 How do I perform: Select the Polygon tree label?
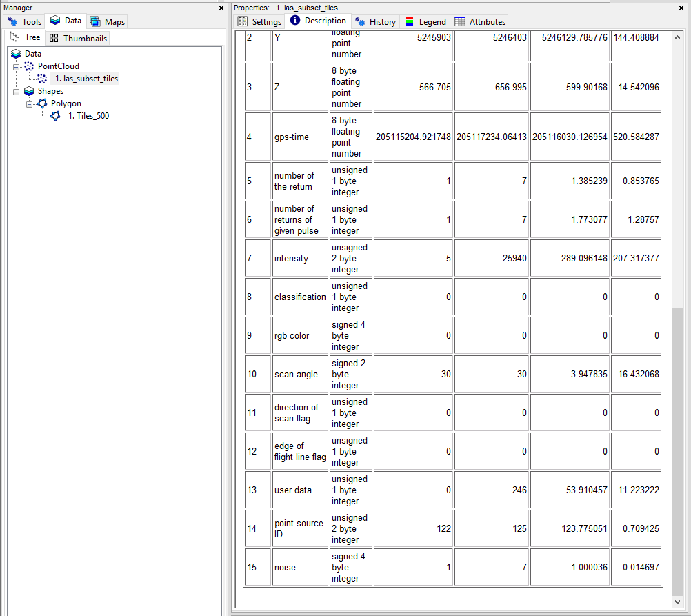coord(66,103)
